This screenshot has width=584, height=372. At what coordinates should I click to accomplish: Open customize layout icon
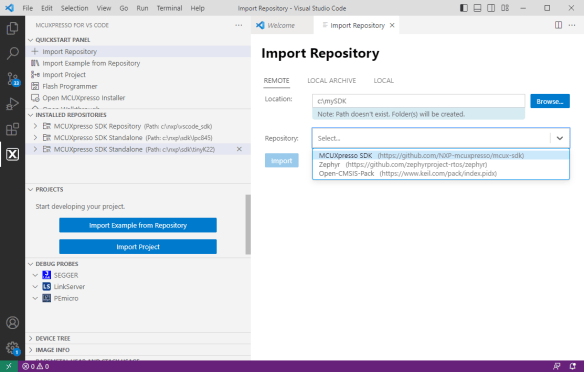click(505, 8)
